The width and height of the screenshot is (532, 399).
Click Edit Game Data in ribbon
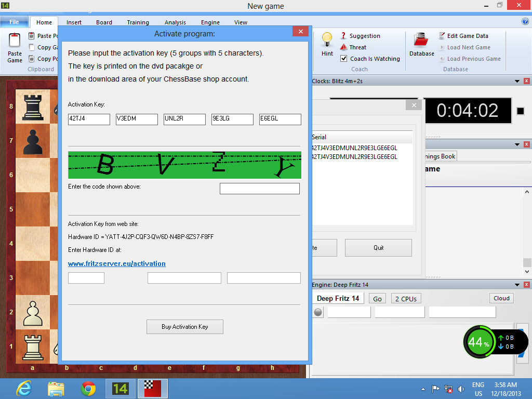pos(463,36)
